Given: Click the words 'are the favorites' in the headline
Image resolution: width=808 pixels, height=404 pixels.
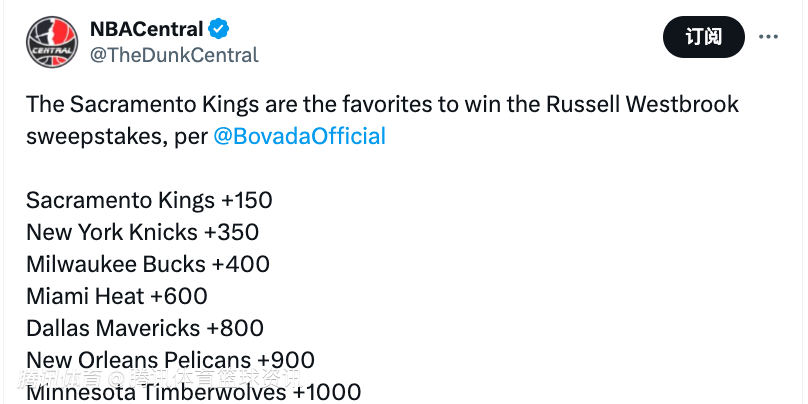Looking at the screenshot, I should click(348, 105).
